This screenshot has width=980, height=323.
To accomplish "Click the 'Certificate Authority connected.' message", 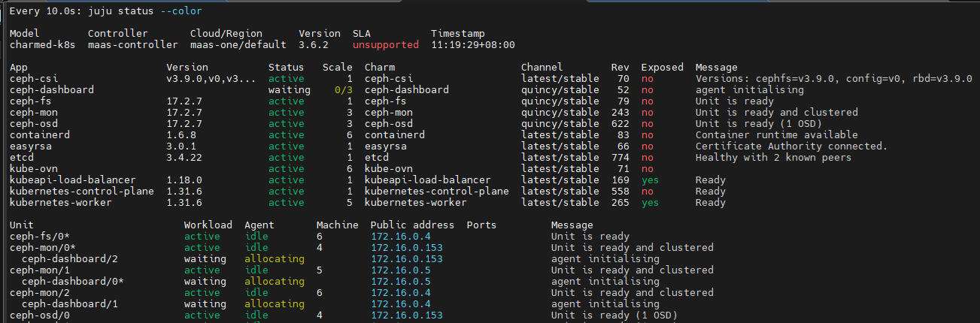I will click(792, 146).
